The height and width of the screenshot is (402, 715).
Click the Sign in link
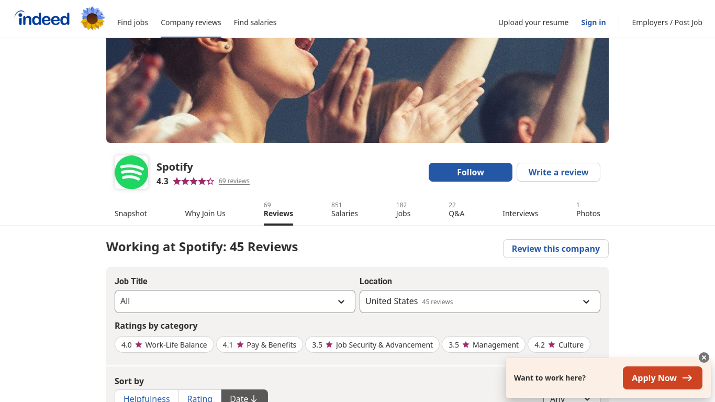pyautogui.click(x=593, y=22)
